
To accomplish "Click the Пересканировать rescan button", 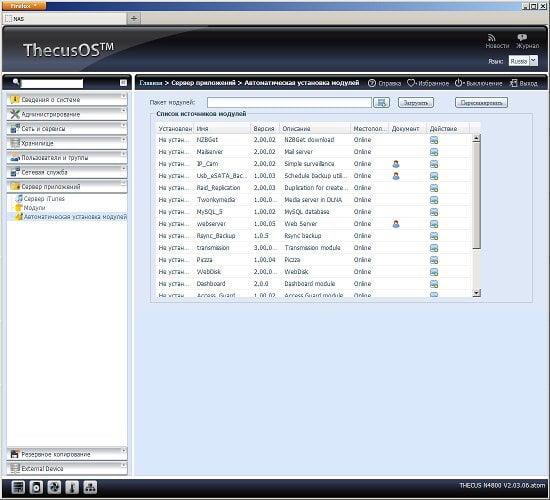I will [481, 103].
